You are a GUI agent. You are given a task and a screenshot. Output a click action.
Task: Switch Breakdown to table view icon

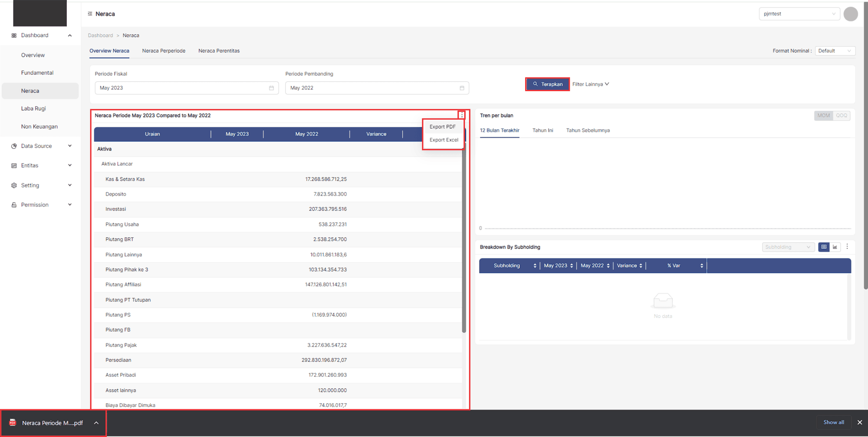[x=823, y=247]
